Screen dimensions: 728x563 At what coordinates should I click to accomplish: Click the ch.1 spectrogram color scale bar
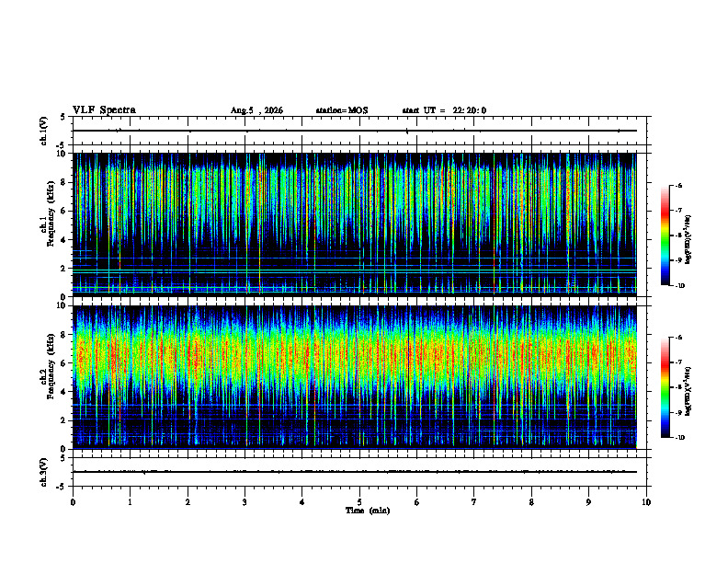click(665, 236)
